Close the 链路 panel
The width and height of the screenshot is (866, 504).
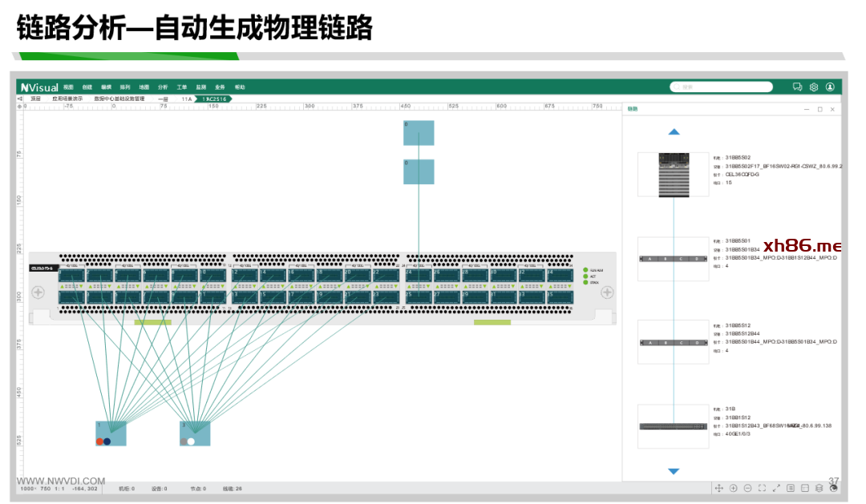click(832, 109)
